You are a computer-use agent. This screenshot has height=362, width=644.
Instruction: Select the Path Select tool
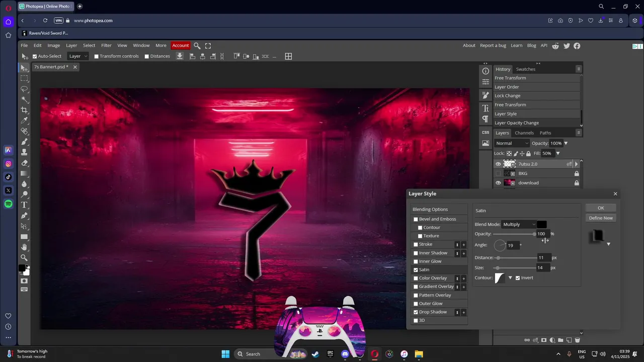pyautogui.click(x=24, y=226)
